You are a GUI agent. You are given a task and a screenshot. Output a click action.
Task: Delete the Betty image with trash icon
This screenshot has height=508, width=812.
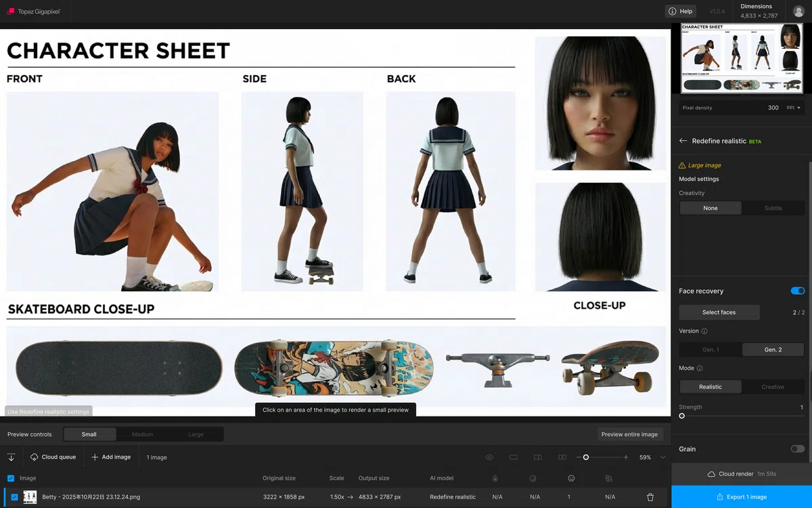pos(650,497)
